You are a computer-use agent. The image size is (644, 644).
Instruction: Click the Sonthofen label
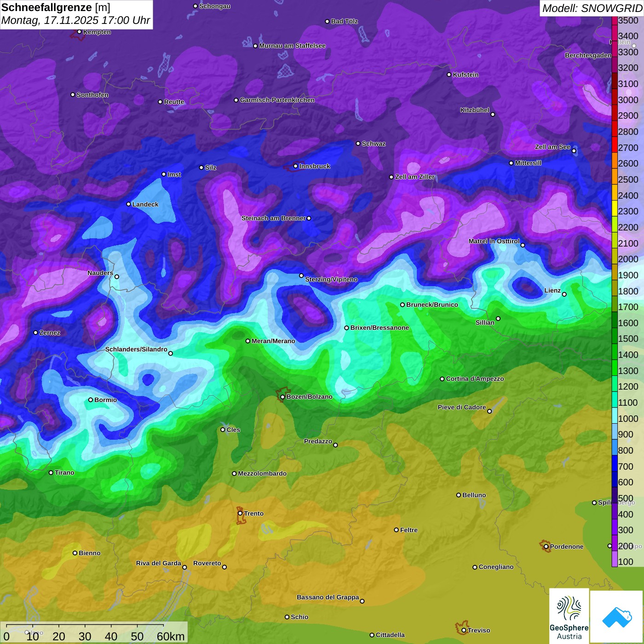(x=92, y=95)
